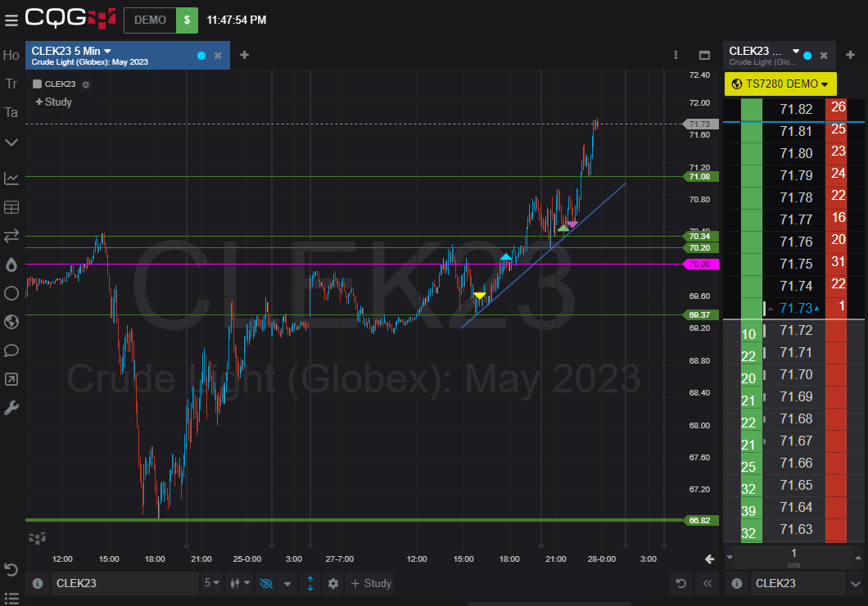Toggle the CLEK23 legend color square
The height and width of the screenshot is (606, 868).
(37, 84)
